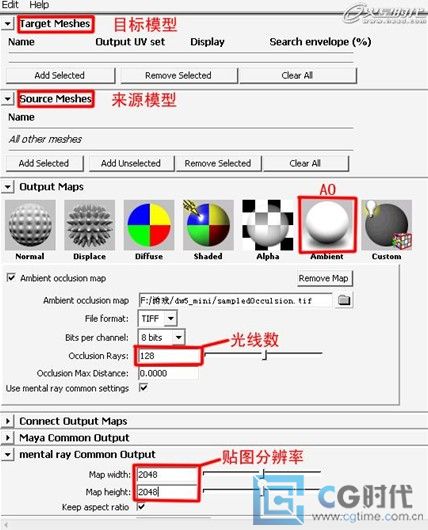This screenshot has height=530, width=428.
Task: Click Remove Selected under Source Meshes
Action: point(218,163)
